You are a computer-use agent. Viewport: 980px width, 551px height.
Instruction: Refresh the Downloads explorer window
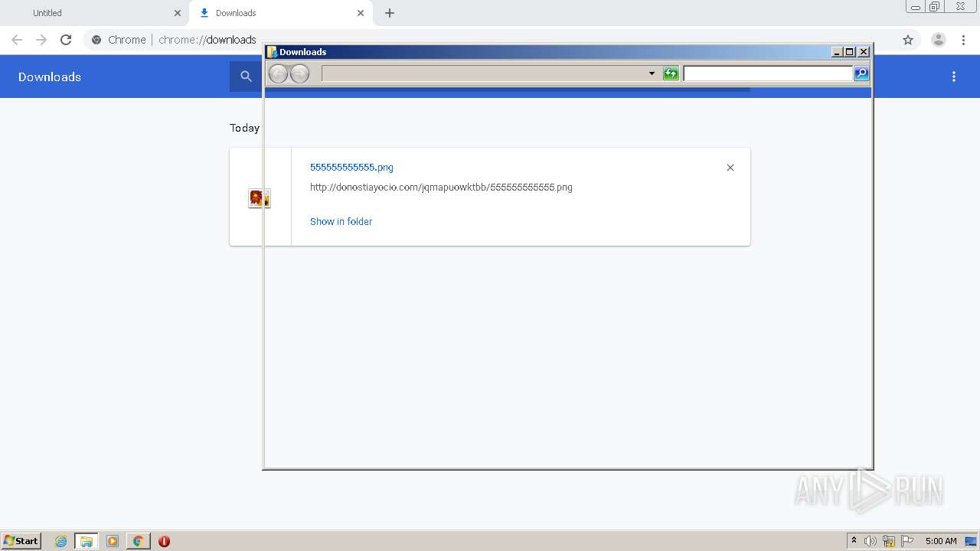[x=671, y=73]
